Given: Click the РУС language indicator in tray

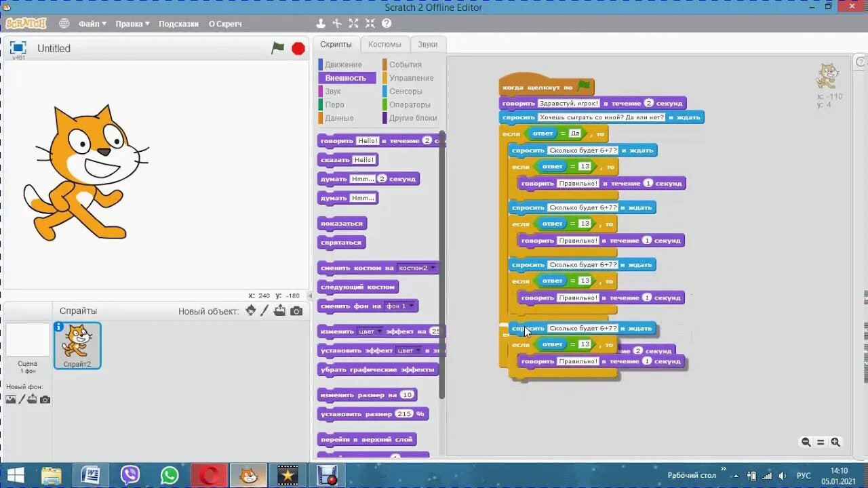Looking at the screenshot, I should pyautogui.click(x=804, y=476).
